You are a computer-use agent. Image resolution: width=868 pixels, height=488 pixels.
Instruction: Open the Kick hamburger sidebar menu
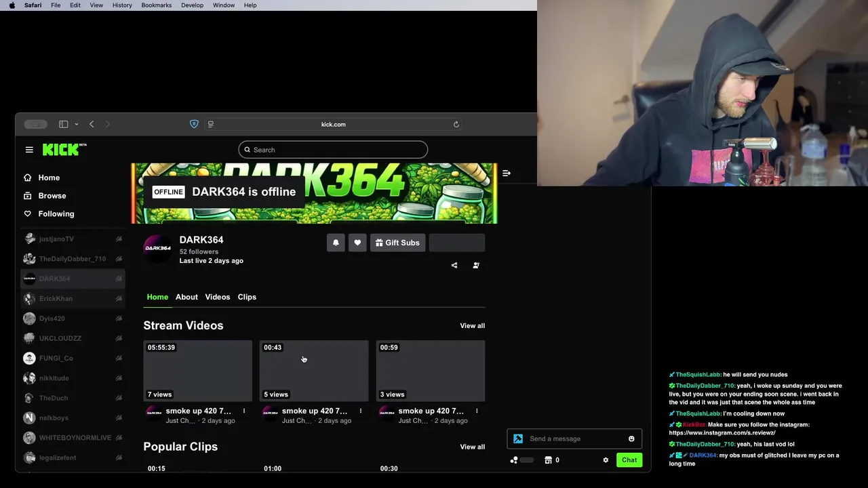pyautogui.click(x=29, y=150)
